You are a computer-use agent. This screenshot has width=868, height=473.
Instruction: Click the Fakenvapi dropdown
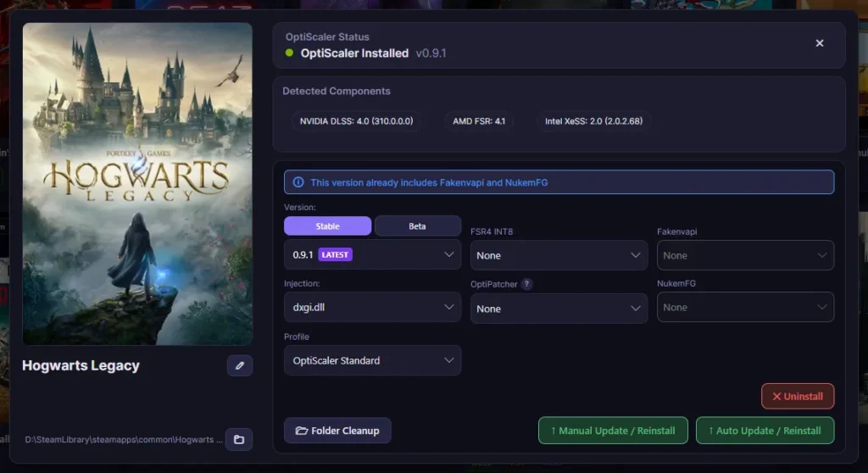click(745, 255)
